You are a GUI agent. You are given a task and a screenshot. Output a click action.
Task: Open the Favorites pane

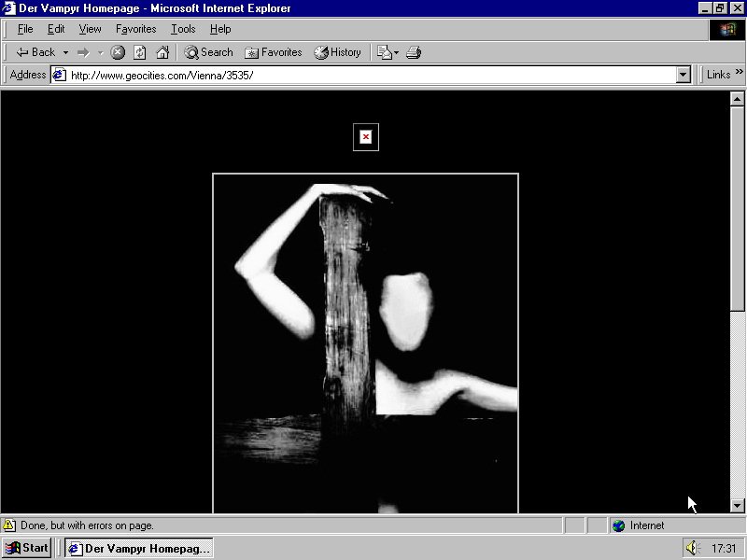coord(274,52)
